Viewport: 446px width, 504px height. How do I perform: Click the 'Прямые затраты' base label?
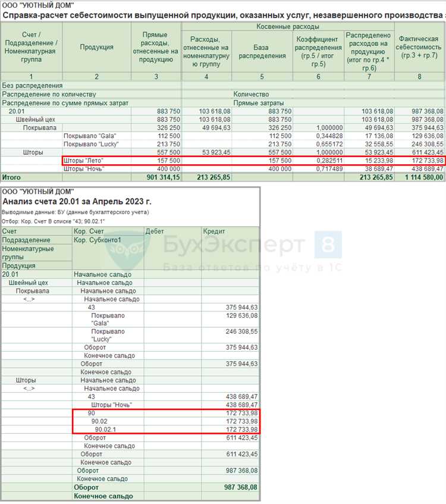click(258, 103)
